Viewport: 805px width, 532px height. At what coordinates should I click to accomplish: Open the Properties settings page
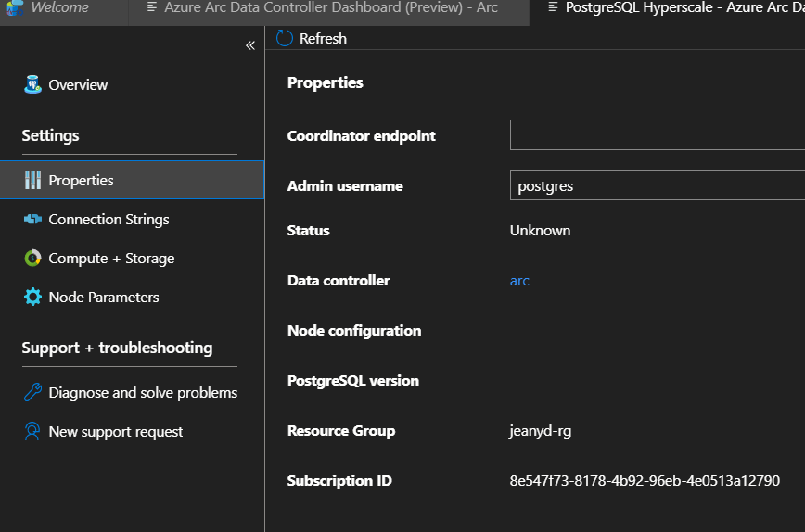[132, 180]
